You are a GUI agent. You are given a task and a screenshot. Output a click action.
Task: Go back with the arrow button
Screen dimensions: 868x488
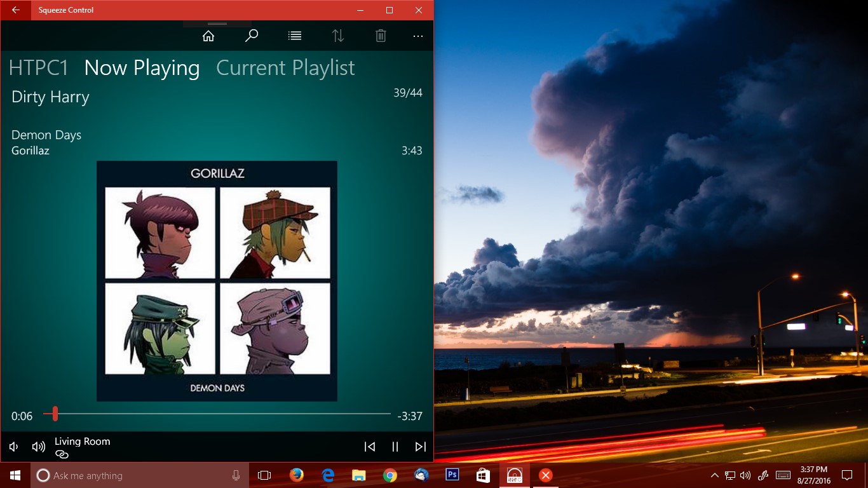click(x=15, y=10)
